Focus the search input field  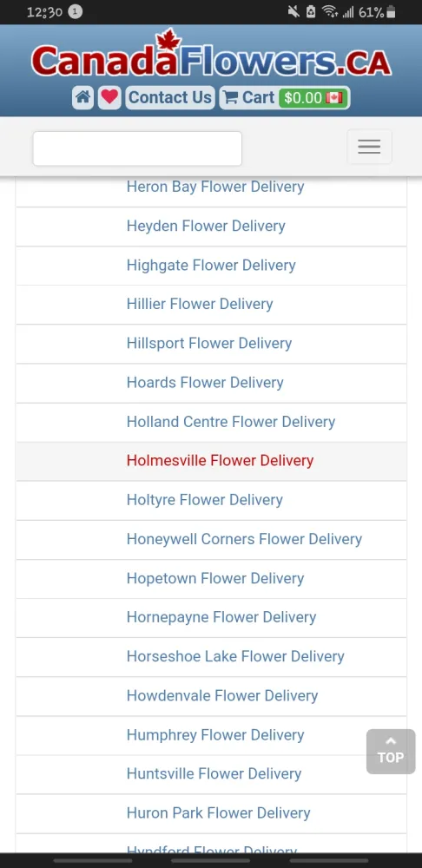coord(137,148)
